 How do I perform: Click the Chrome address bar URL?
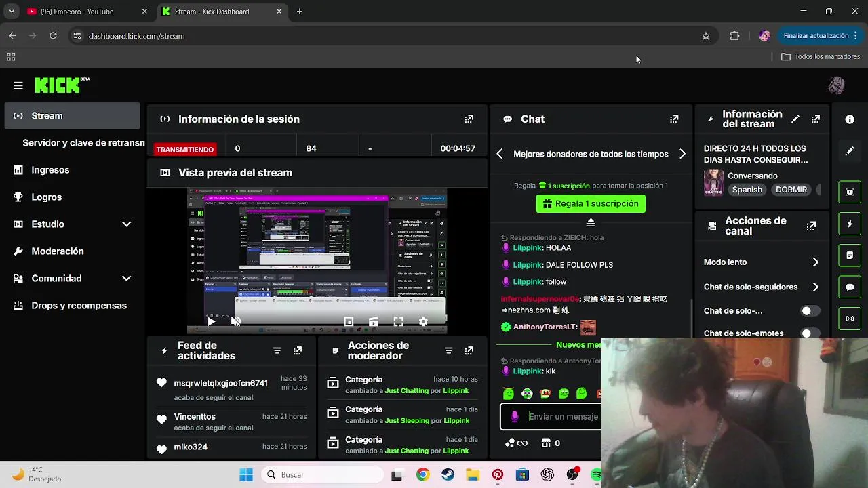pyautogui.click(x=136, y=36)
